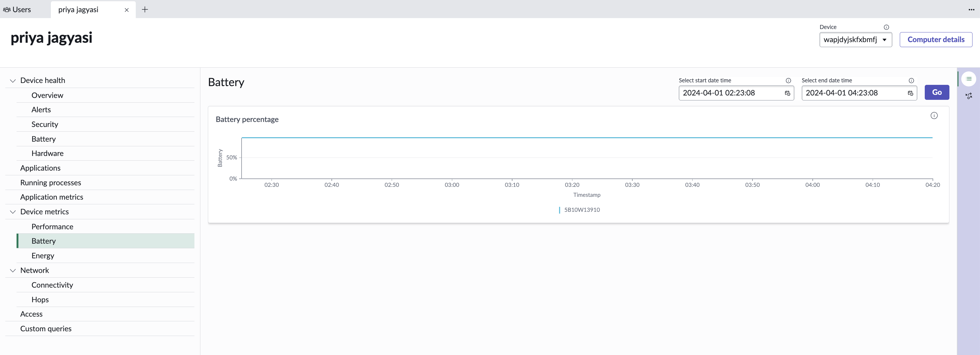This screenshot has width=980, height=355.
Task: Open Alerts in the sidebar
Action: pyautogui.click(x=105, y=110)
